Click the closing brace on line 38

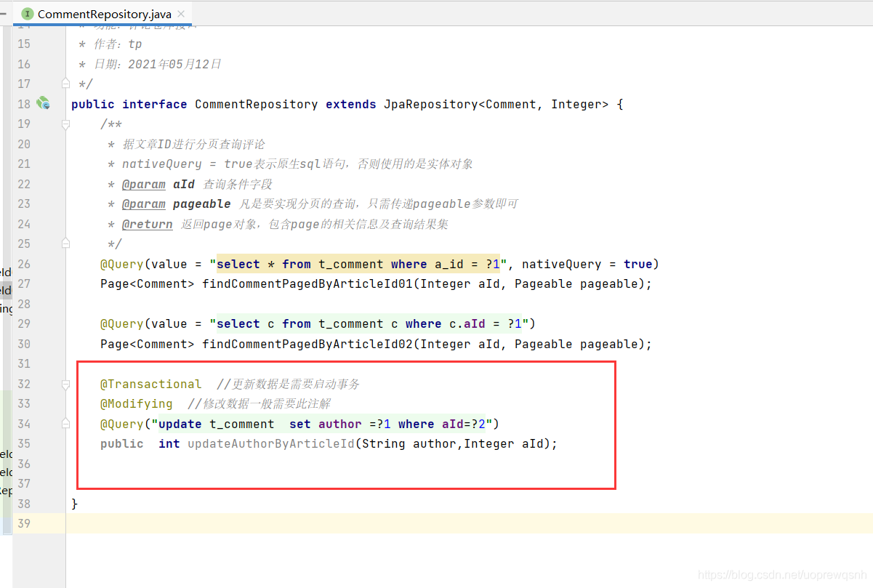74,504
